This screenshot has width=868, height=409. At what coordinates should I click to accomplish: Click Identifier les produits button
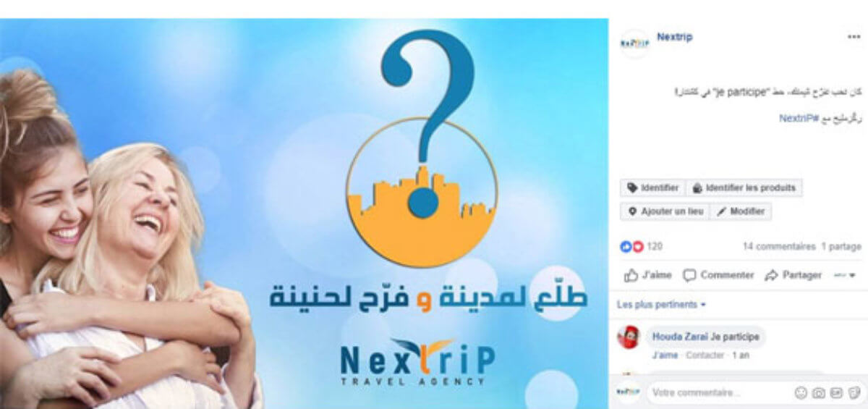tap(744, 188)
